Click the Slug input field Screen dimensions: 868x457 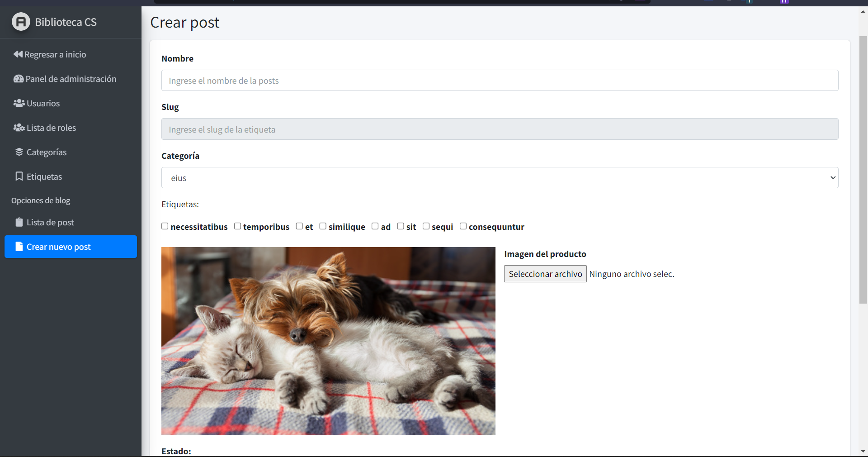tap(500, 129)
